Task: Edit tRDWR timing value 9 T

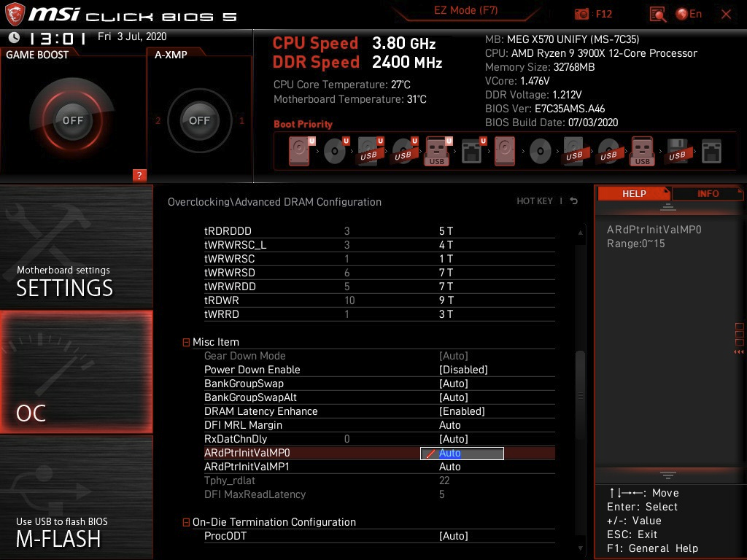Action: point(446,300)
